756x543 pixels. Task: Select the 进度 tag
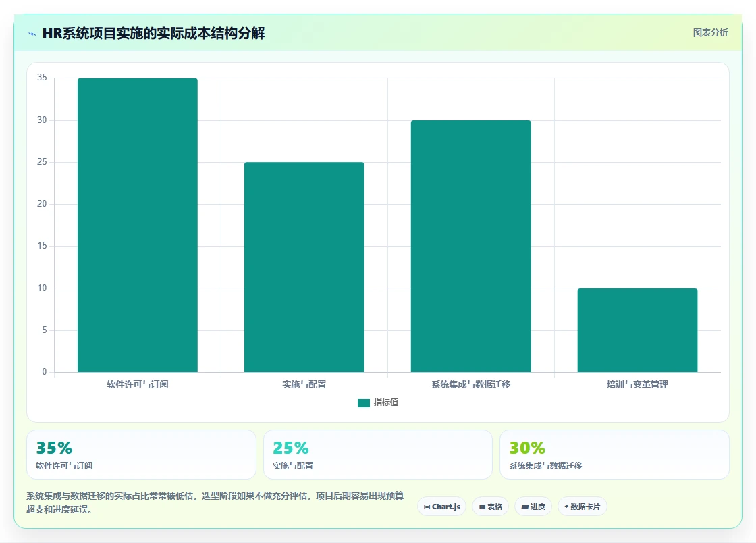533,507
